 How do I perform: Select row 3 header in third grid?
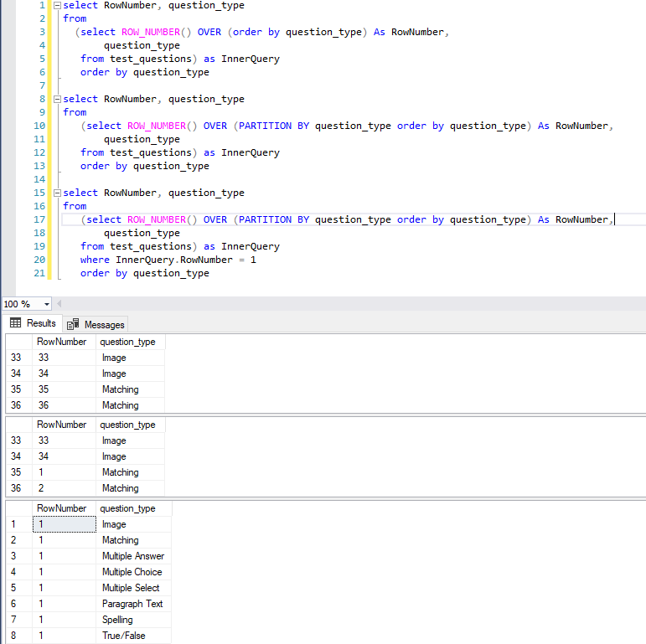[x=19, y=556]
